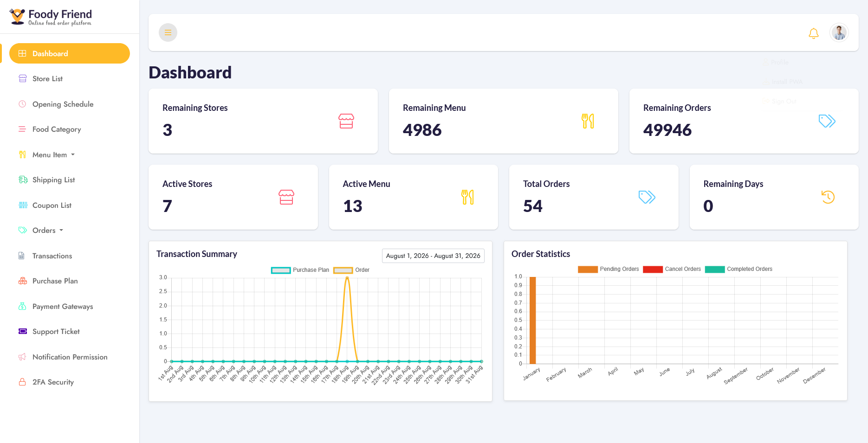
Task: Click the January pending orders bar
Action: coord(532,320)
